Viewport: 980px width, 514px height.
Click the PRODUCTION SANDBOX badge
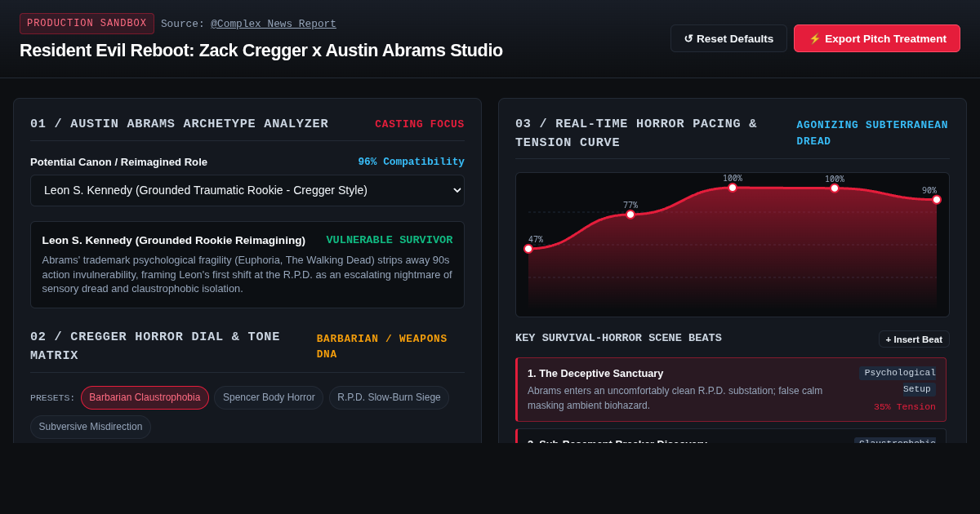pos(87,24)
